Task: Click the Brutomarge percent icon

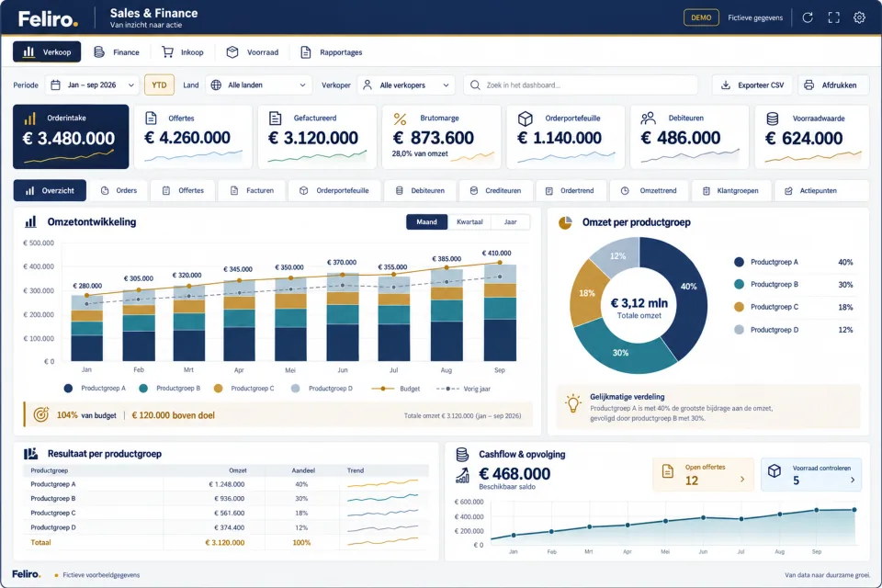Action: pyautogui.click(x=400, y=119)
